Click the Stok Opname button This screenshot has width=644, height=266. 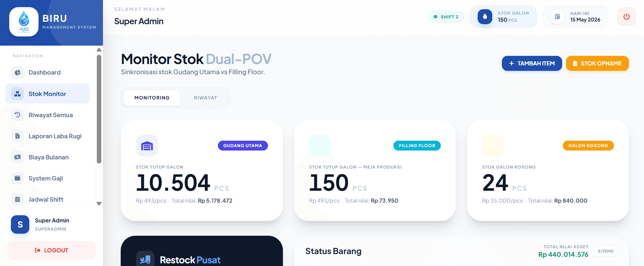[597, 63]
